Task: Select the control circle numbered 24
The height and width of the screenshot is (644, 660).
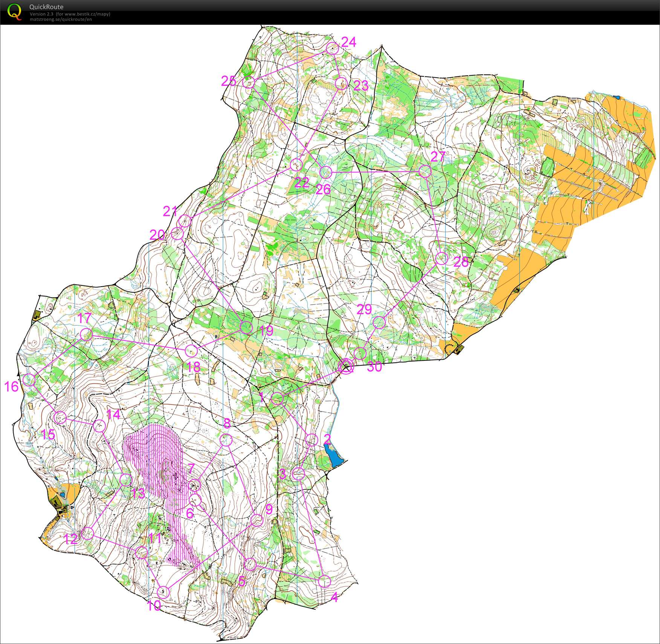Action: [x=332, y=48]
